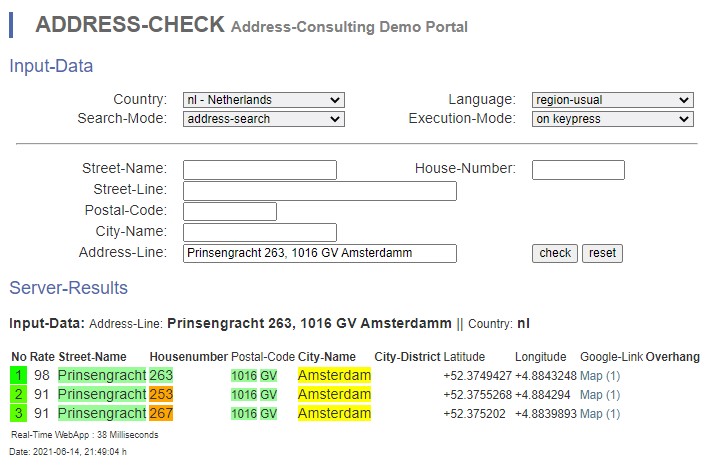Click orange house number 253

pyautogui.click(x=161, y=395)
